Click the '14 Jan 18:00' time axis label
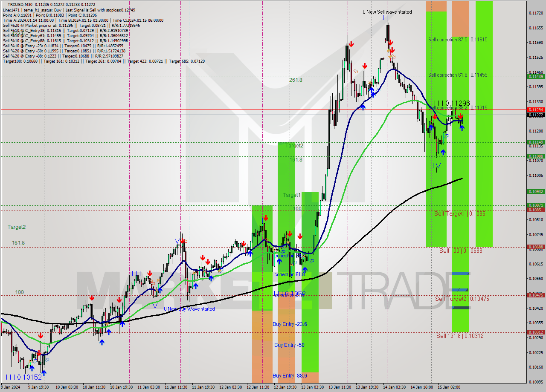 click(x=421, y=387)
